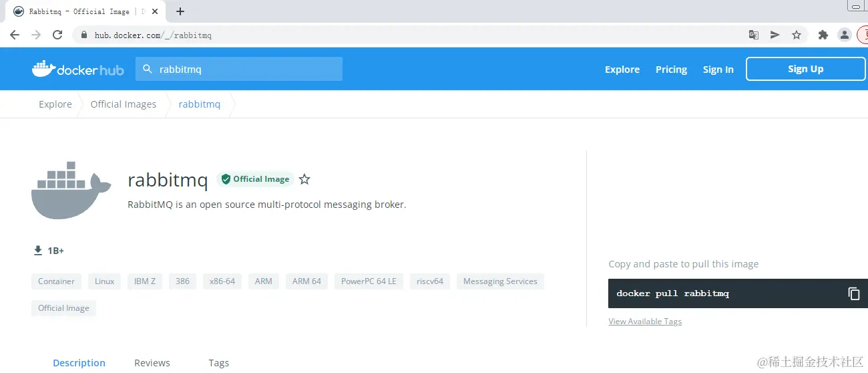The width and height of the screenshot is (868, 373).
Task: Open the browser profile avatar icon
Action: 845,35
